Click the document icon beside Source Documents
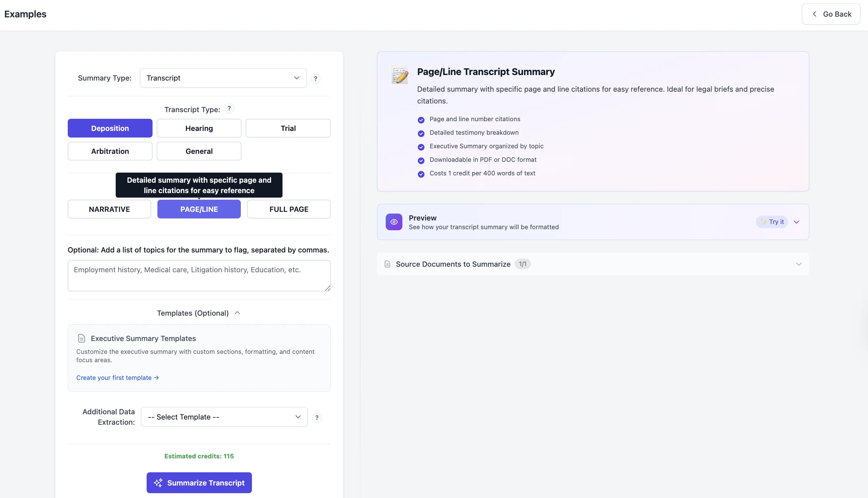This screenshot has height=498, width=868. point(387,264)
